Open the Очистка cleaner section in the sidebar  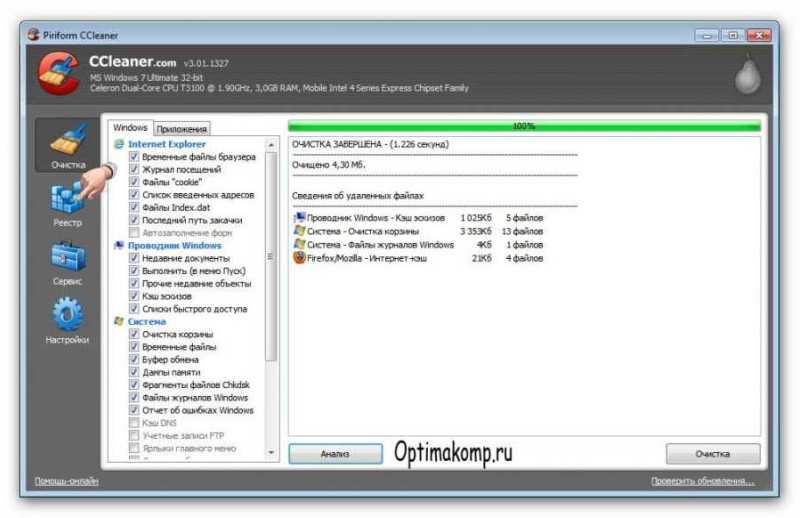67,146
